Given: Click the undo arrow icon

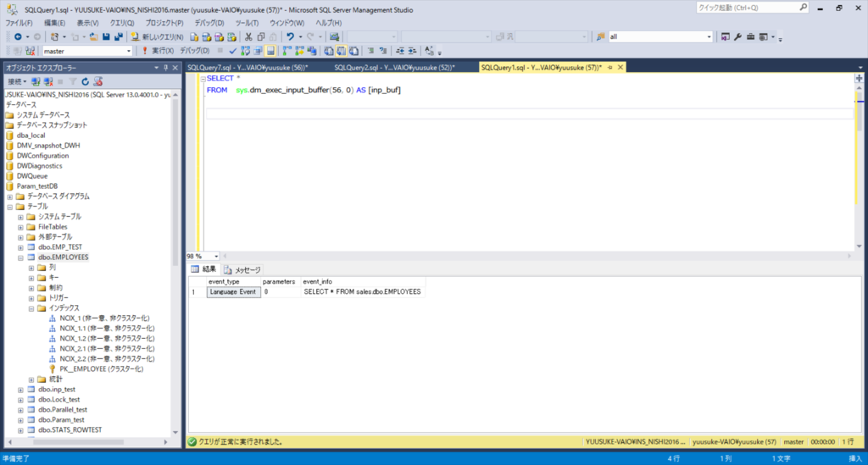Looking at the screenshot, I should click(290, 37).
